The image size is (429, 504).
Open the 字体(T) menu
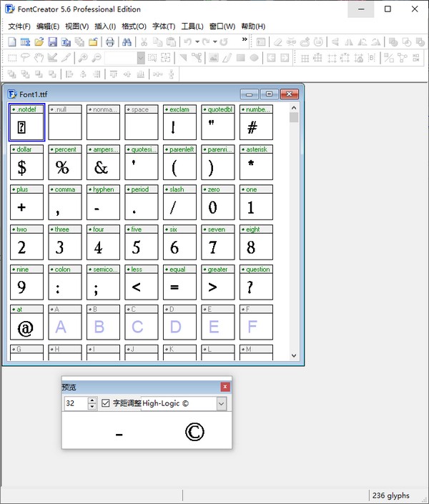tap(164, 26)
